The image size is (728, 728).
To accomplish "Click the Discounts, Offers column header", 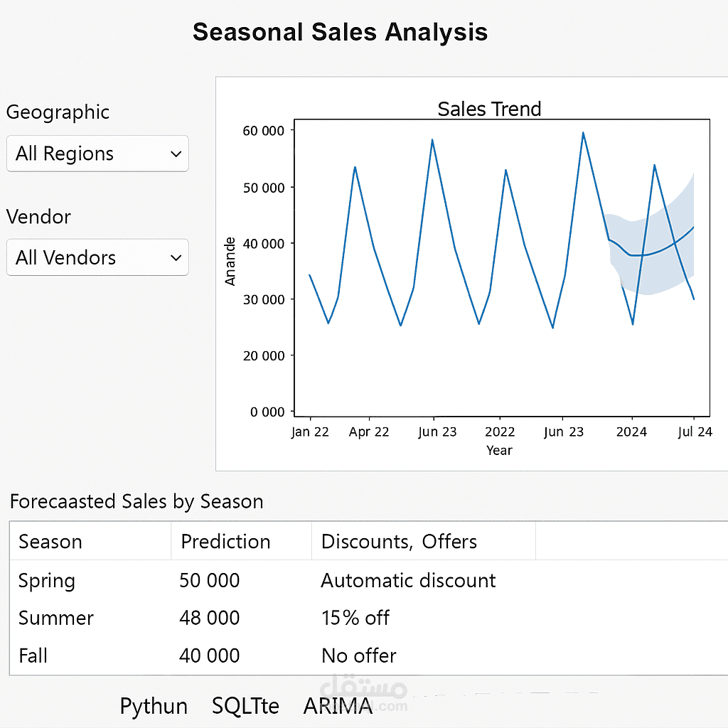I will click(399, 542).
